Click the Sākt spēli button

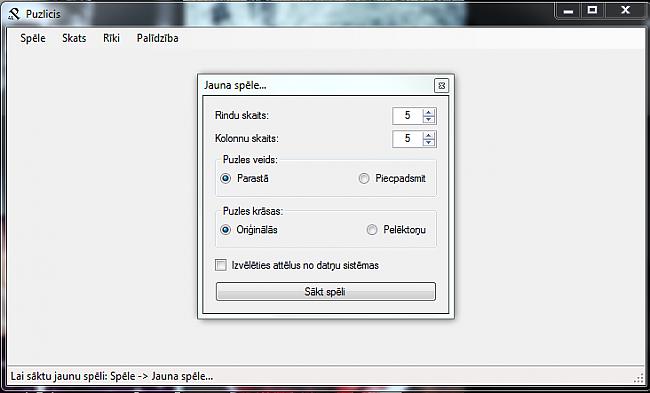point(326,291)
